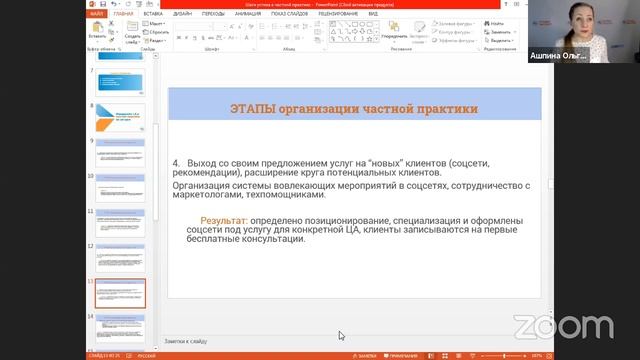The width and height of the screenshot is (640, 360).
Task: Open Экспресс-стили quick styles gallery
Action: click(x=419, y=32)
